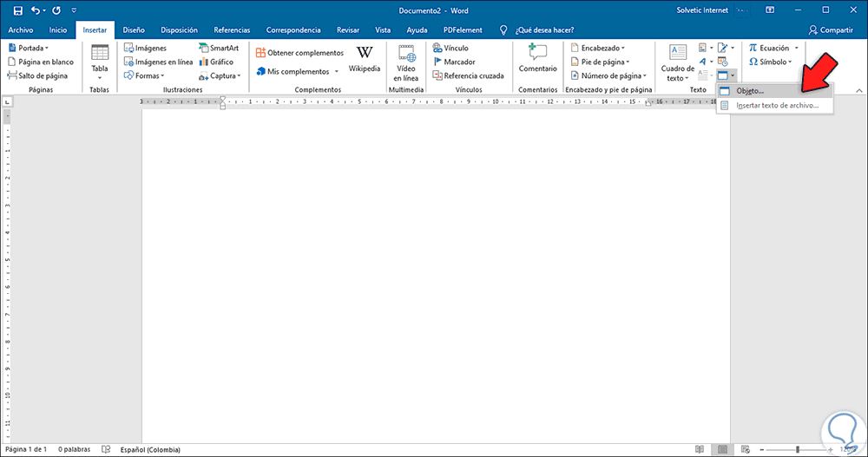Image resolution: width=868 pixels, height=457 pixels.
Task: Click the 0 palabras word count
Action: (74, 450)
